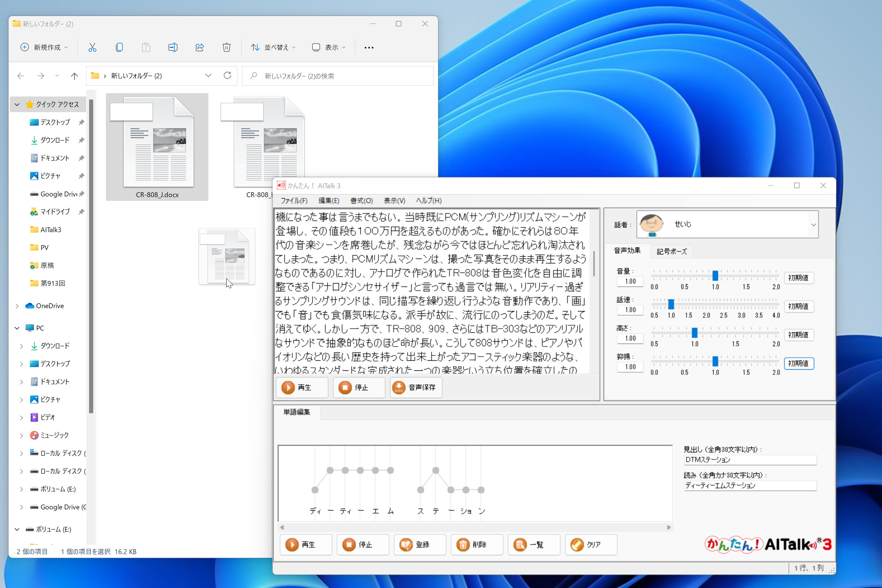Click the Cut icon in Explorer toolbar

(x=92, y=47)
